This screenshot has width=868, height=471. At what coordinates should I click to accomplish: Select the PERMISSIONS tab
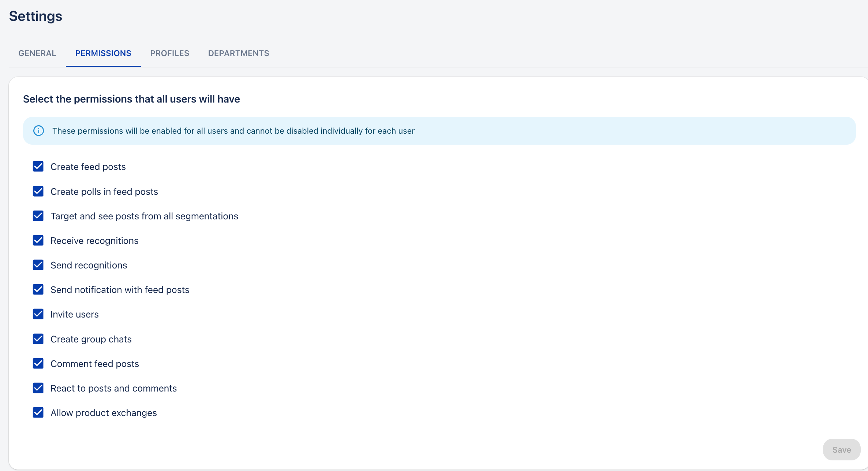tap(103, 53)
